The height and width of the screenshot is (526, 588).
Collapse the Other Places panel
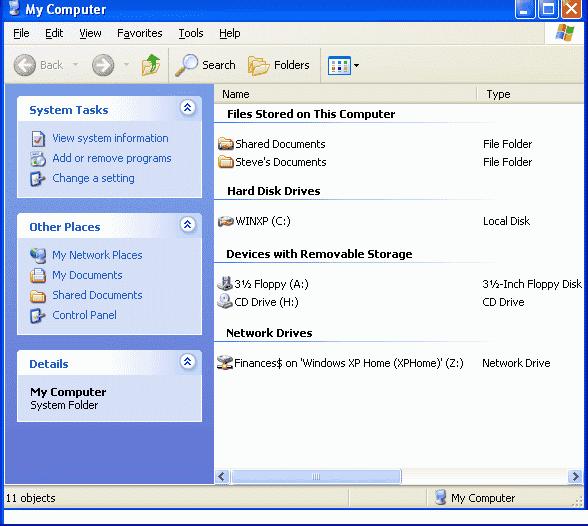188,225
